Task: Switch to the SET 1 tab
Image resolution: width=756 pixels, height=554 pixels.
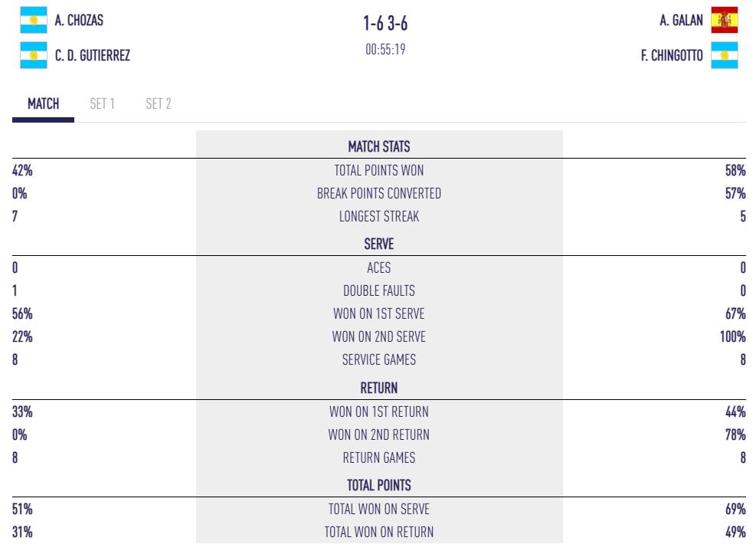Action: click(102, 103)
